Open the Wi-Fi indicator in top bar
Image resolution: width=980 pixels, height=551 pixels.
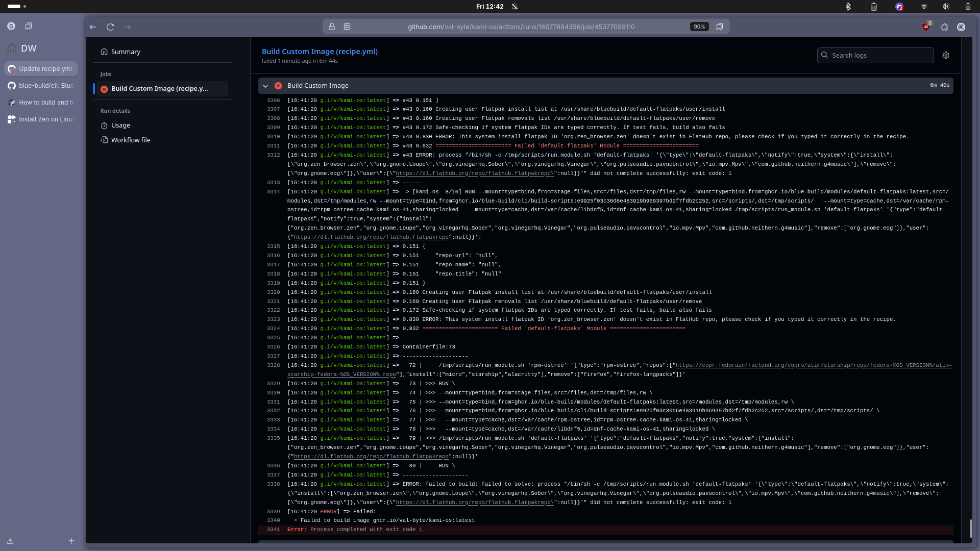(924, 7)
